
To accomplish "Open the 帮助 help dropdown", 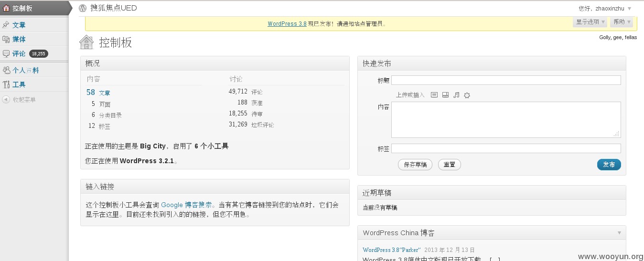I will click(x=622, y=22).
